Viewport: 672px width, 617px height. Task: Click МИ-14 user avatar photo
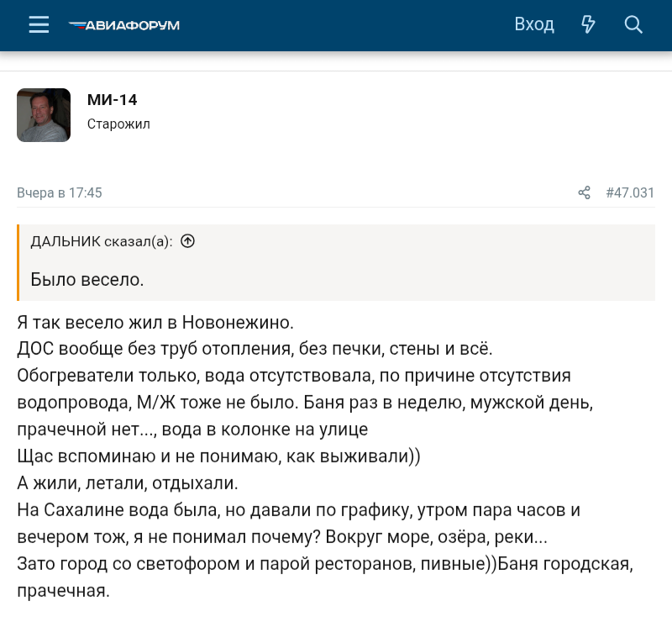(44, 115)
